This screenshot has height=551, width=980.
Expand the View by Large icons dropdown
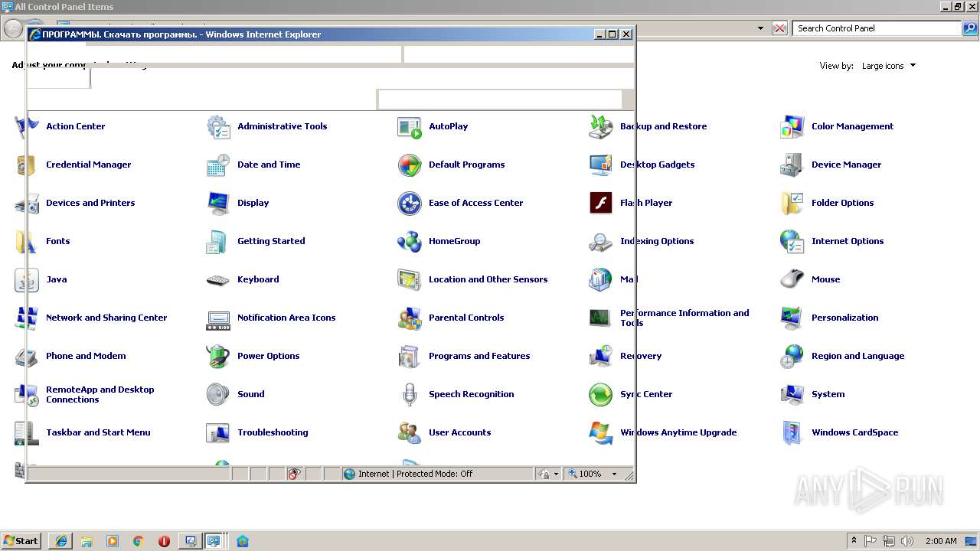tap(888, 66)
